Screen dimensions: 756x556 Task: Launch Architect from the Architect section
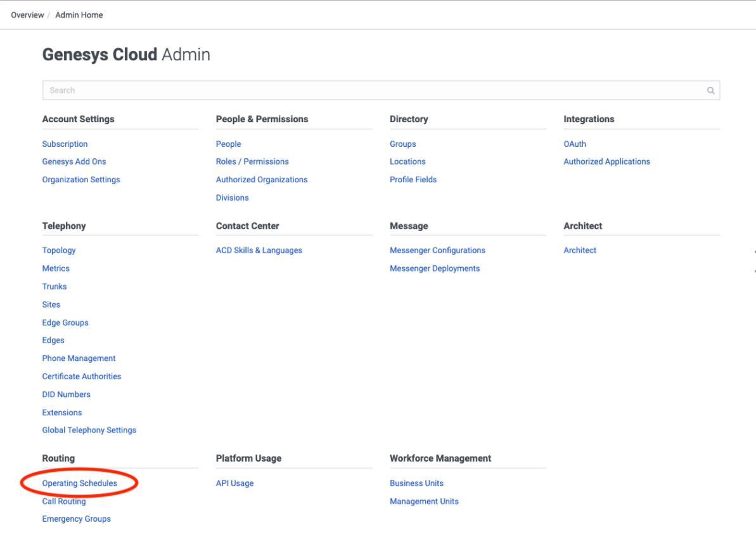[x=580, y=250]
